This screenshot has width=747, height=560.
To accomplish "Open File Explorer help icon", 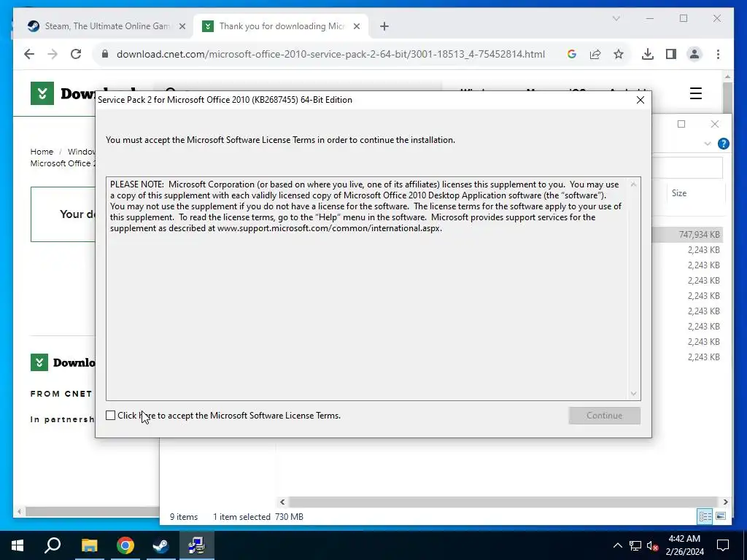I will tap(723, 144).
